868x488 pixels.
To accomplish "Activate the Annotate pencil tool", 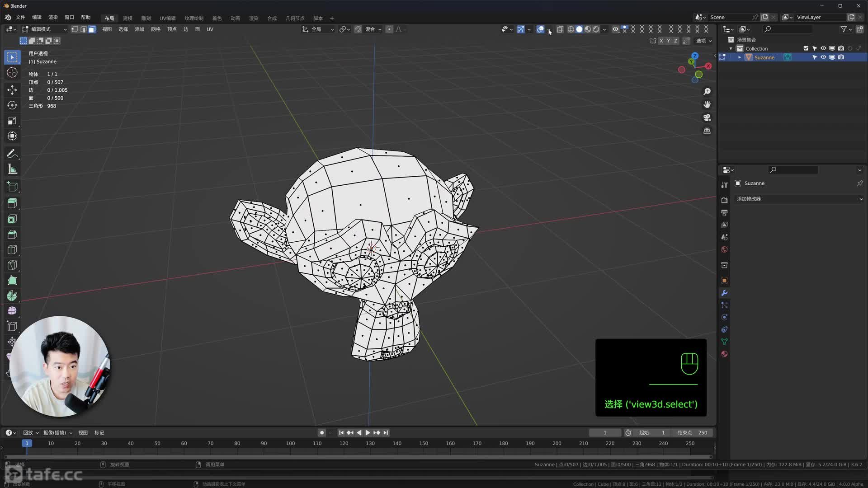I will pyautogui.click(x=12, y=154).
